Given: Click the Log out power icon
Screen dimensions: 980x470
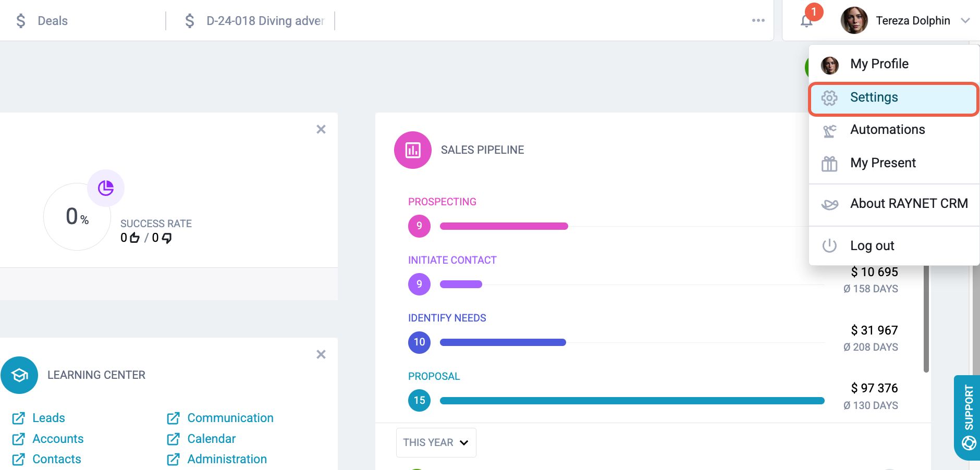Looking at the screenshot, I should [x=829, y=245].
